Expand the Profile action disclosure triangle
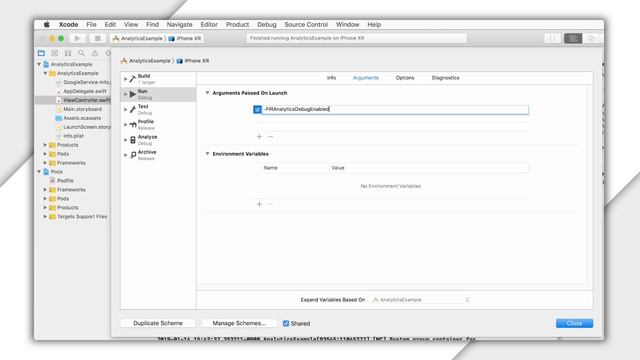Screen dimensions: 640x360 pyautogui.click(x=126, y=124)
